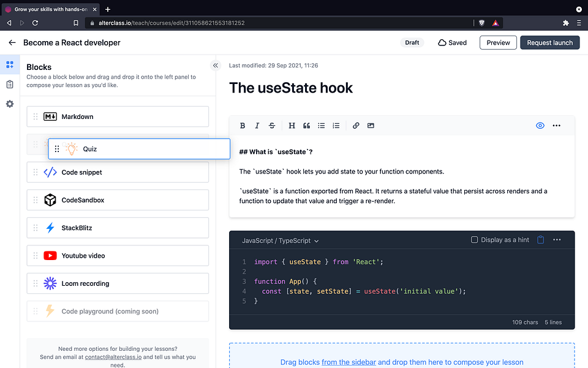Create a numbered list
This screenshot has height=368, width=588.
(336, 125)
